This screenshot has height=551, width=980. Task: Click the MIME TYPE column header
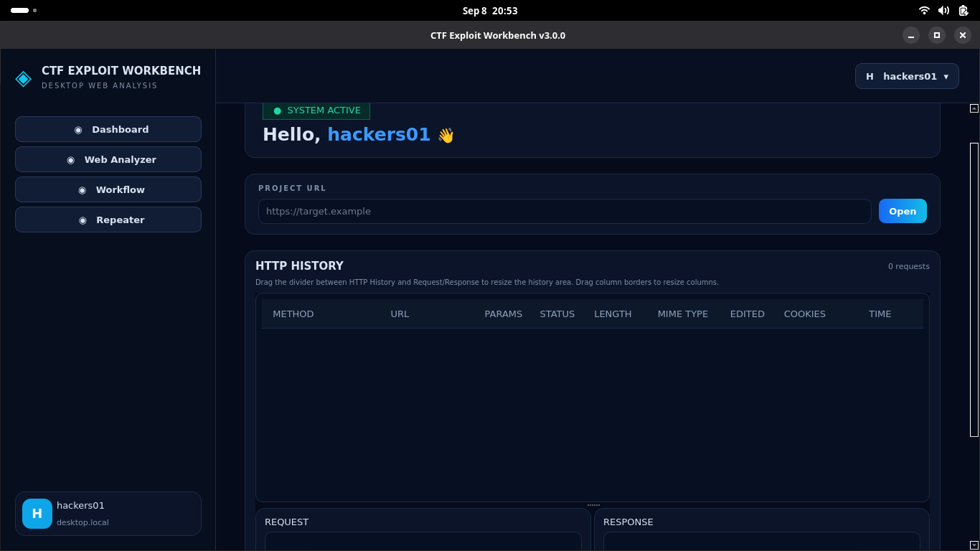click(x=683, y=314)
